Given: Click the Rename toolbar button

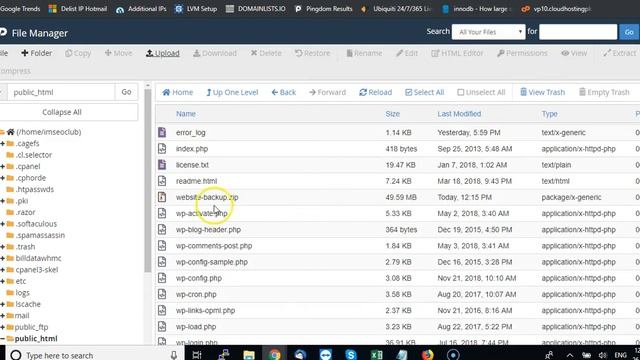Looking at the screenshot, I should 364,53.
